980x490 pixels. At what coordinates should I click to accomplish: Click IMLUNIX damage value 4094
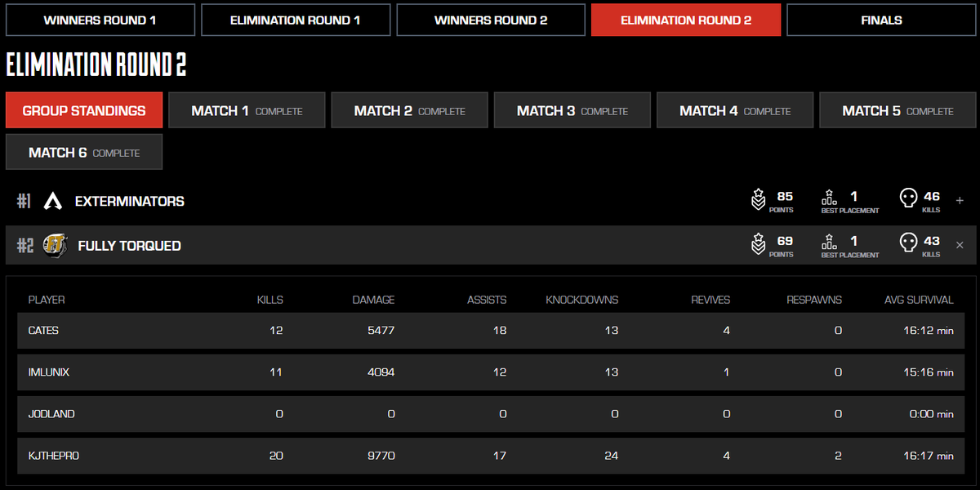(x=381, y=372)
